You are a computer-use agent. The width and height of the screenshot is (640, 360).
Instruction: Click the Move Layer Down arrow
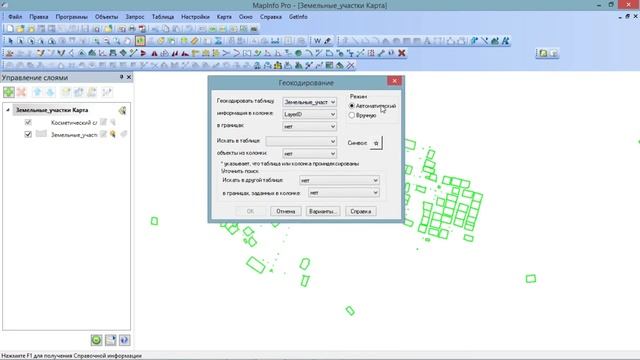pos(50,92)
